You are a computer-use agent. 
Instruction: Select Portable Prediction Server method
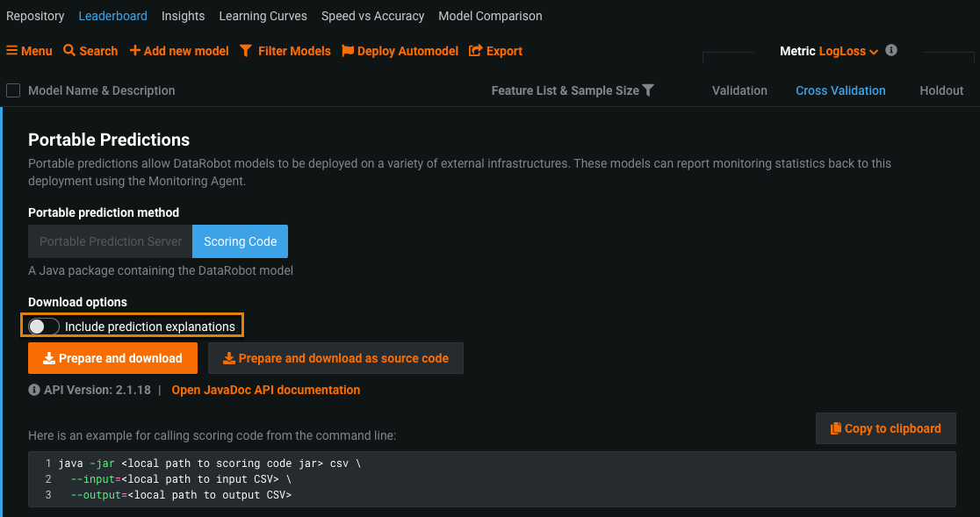click(111, 241)
